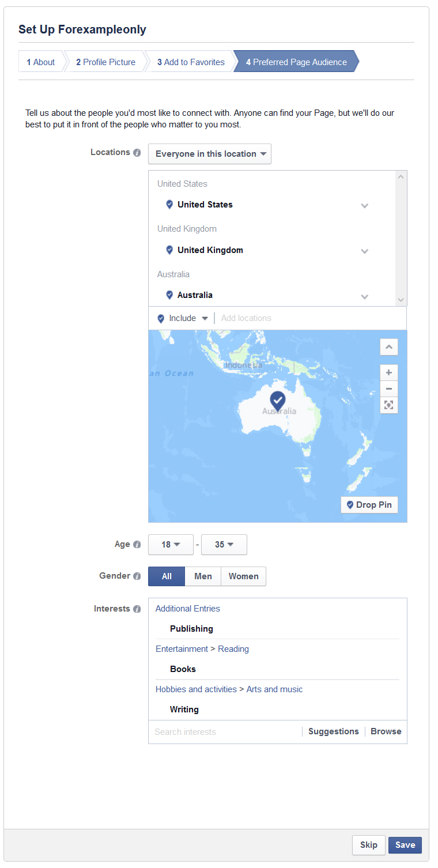The height and width of the screenshot is (868, 438).
Task: Select Men gender option
Action: [x=203, y=576]
